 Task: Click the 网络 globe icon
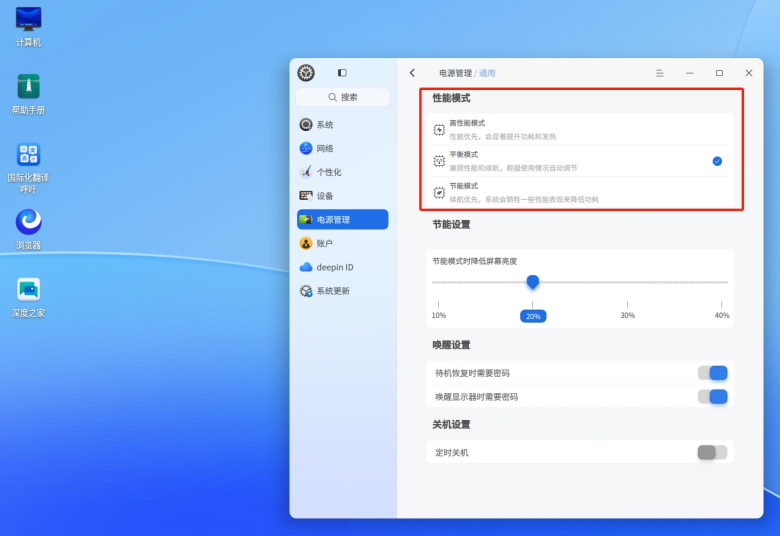pos(306,148)
